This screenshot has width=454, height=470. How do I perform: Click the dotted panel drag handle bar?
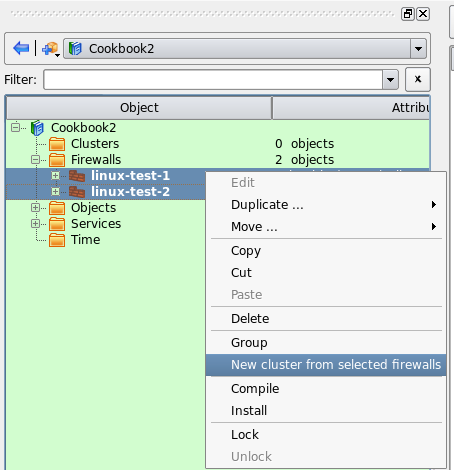[202, 14]
